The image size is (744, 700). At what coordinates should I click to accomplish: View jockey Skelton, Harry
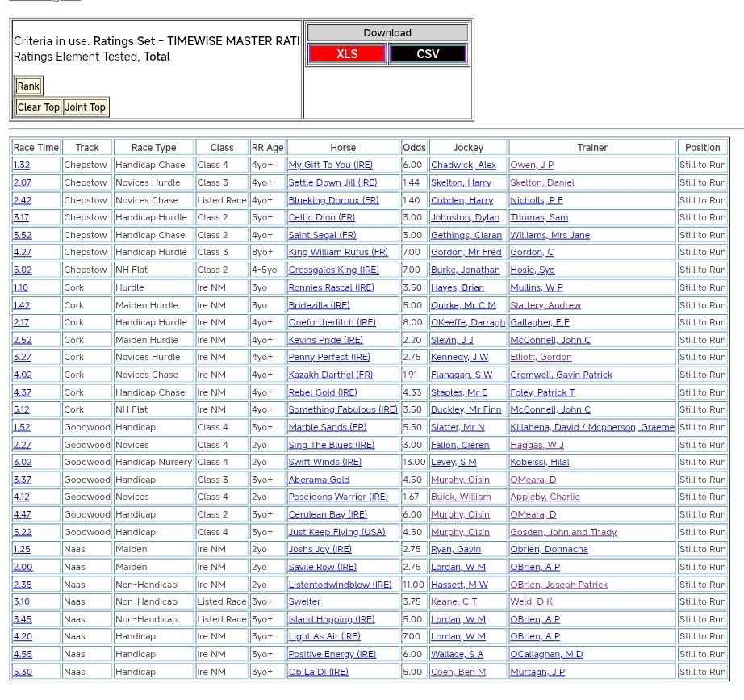tap(461, 182)
